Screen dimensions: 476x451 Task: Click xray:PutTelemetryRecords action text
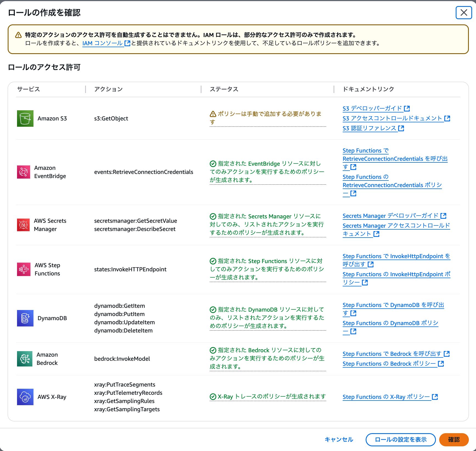point(128,393)
